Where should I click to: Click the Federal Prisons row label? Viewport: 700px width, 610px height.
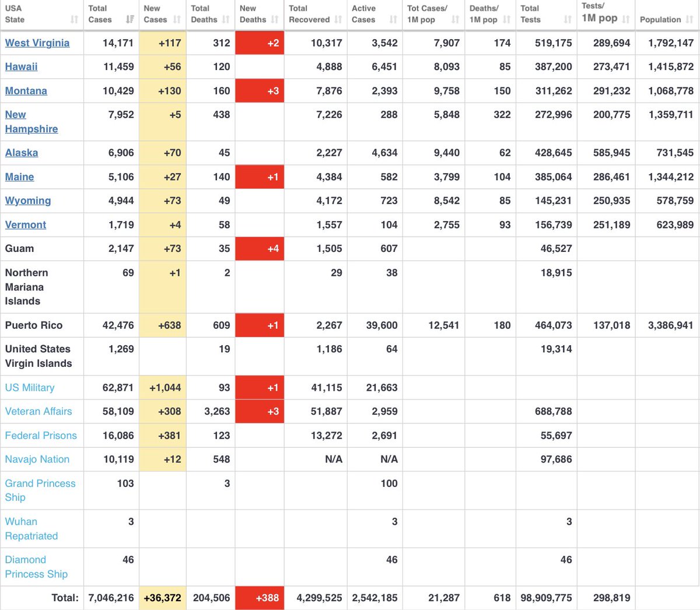(41, 435)
